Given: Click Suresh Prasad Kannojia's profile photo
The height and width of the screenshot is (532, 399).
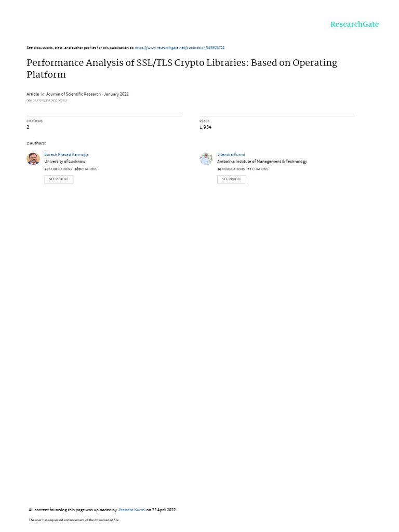Looking at the screenshot, I should coord(33,158).
